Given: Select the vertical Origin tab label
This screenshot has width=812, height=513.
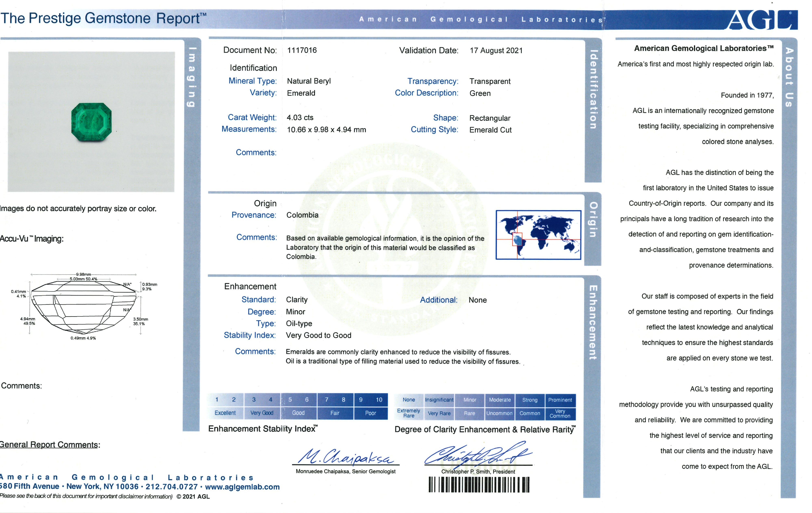Looking at the screenshot, I should coord(593,220).
